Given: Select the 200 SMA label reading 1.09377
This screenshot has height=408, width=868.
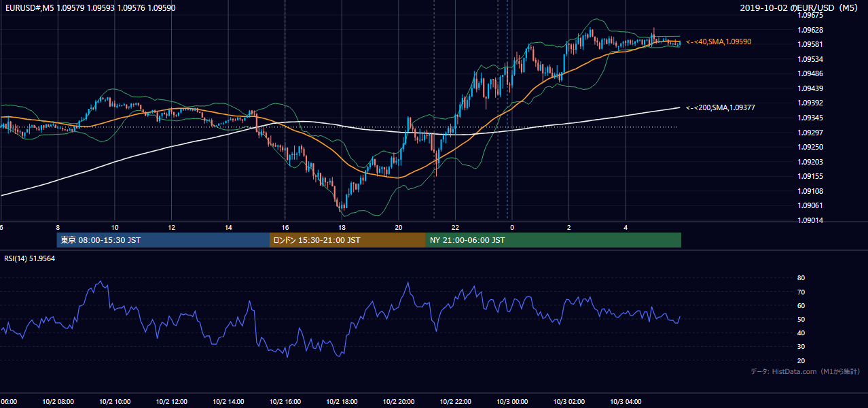Looking at the screenshot, I should click(721, 107).
